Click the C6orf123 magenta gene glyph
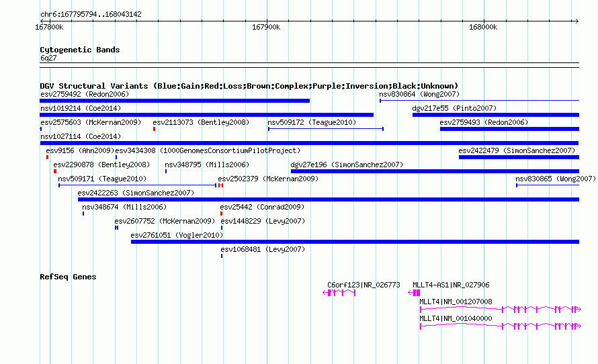The width and height of the screenshot is (598, 364). point(339,293)
